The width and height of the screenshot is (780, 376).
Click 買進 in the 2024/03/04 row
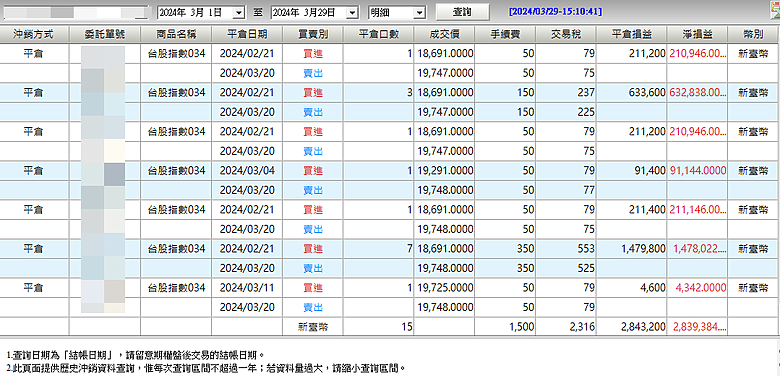click(x=313, y=171)
